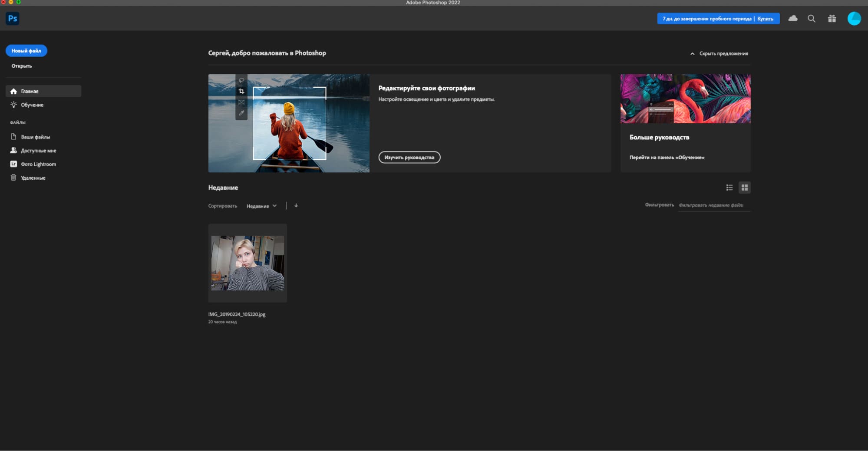
Task: Open Доступные мне shared files
Action: (x=38, y=151)
